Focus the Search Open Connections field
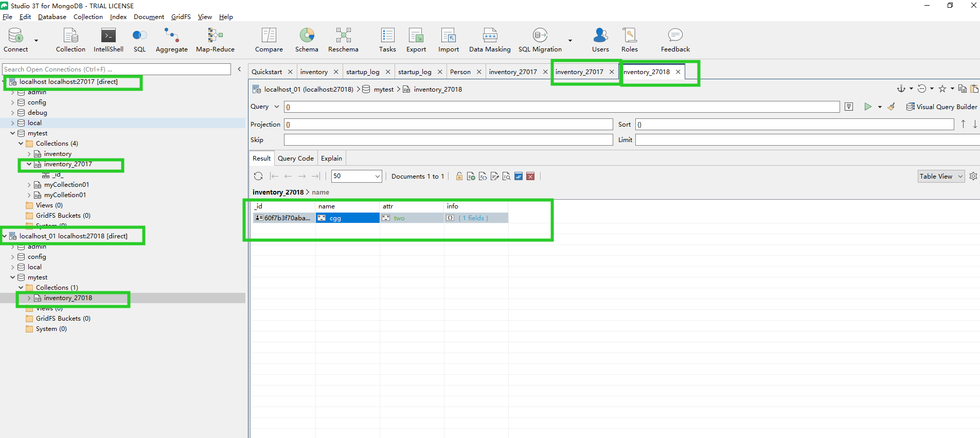The height and width of the screenshot is (438, 980). pyautogui.click(x=116, y=69)
